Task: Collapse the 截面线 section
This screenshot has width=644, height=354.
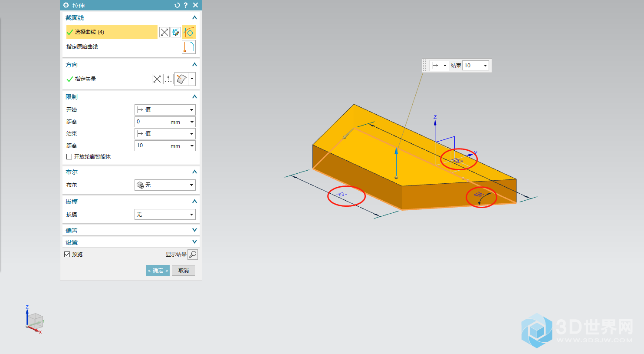Action: coord(194,18)
